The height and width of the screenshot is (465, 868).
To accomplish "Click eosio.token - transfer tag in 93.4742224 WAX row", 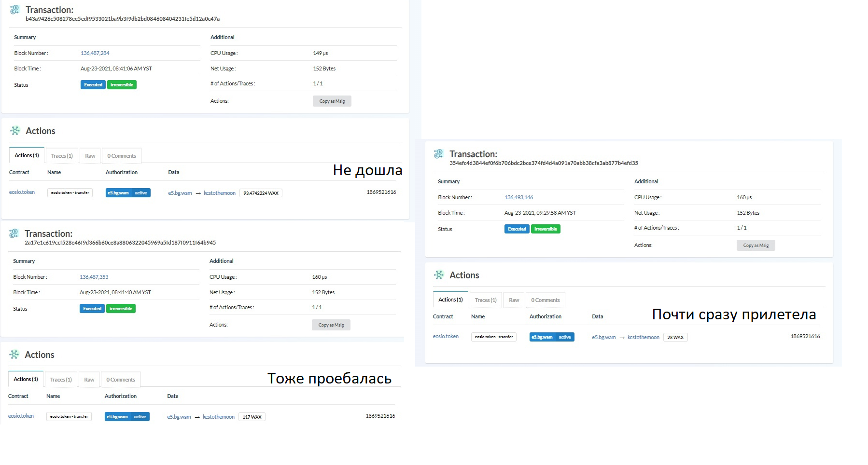I will click(x=70, y=192).
